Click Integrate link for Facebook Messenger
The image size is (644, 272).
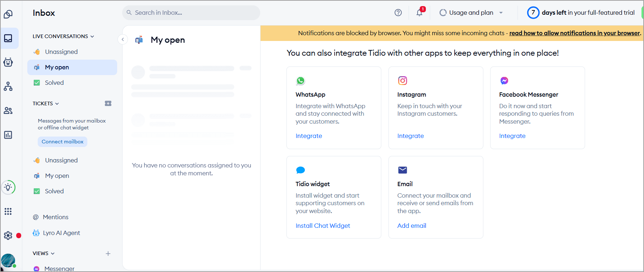pos(512,136)
